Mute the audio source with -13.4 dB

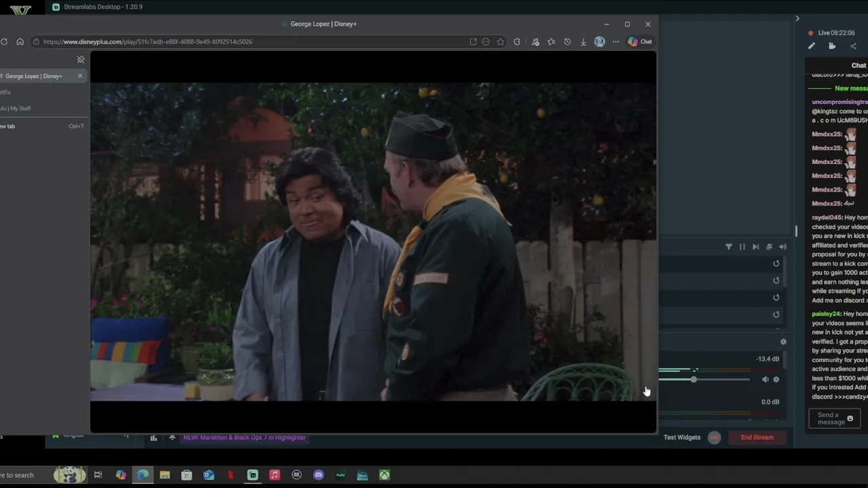(766, 380)
